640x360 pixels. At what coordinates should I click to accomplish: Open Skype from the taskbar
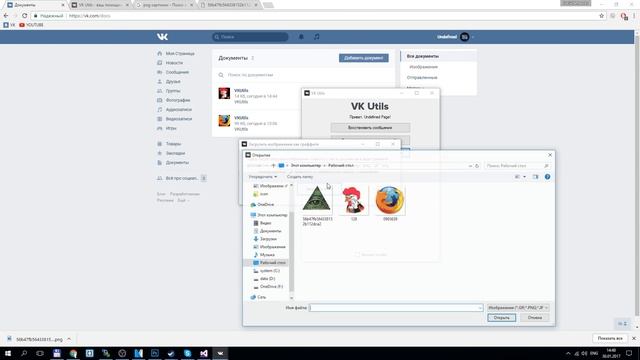pos(187,353)
